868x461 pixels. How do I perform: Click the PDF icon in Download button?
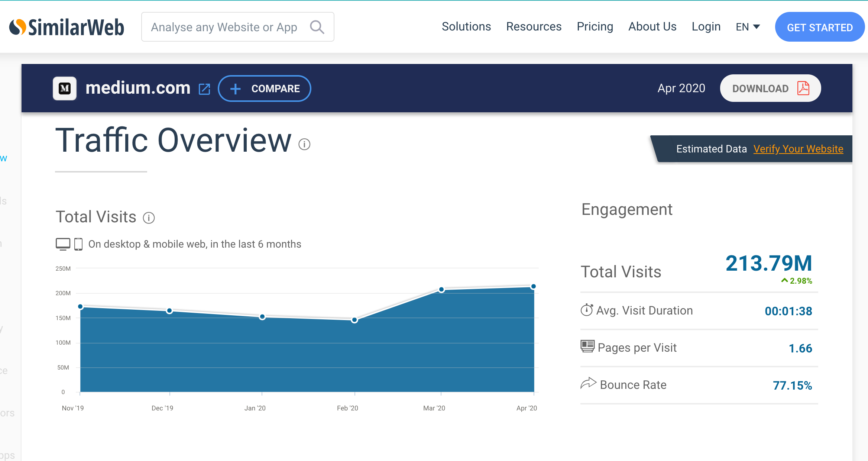803,88
